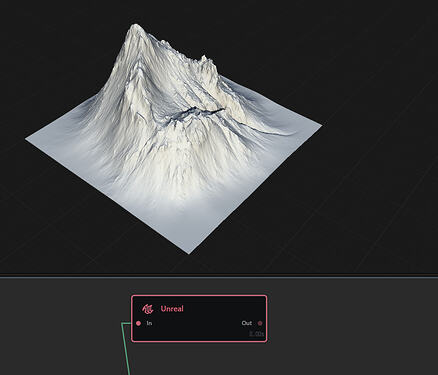Click the Out port of the Unreal node
The width and height of the screenshot is (438, 375).
(x=260, y=323)
